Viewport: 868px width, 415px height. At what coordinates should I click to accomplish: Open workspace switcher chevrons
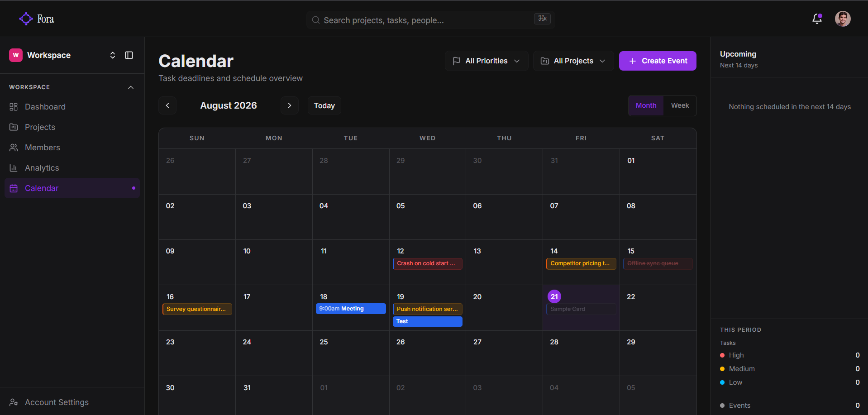coord(113,55)
